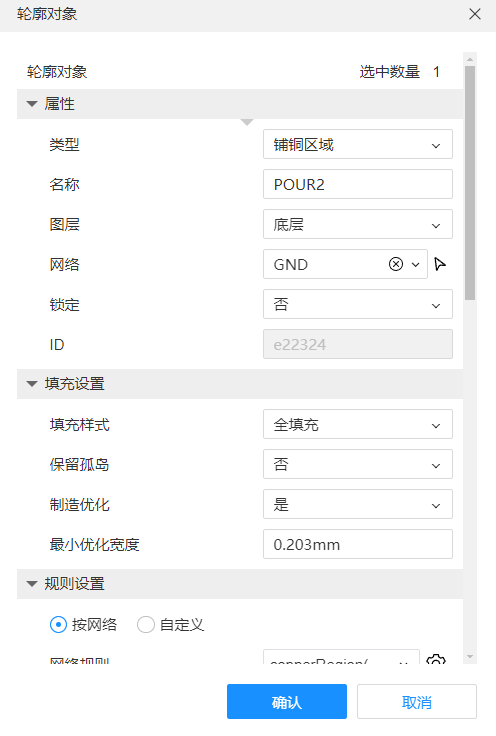Collapse the 规则设置 section

(x=32, y=584)
